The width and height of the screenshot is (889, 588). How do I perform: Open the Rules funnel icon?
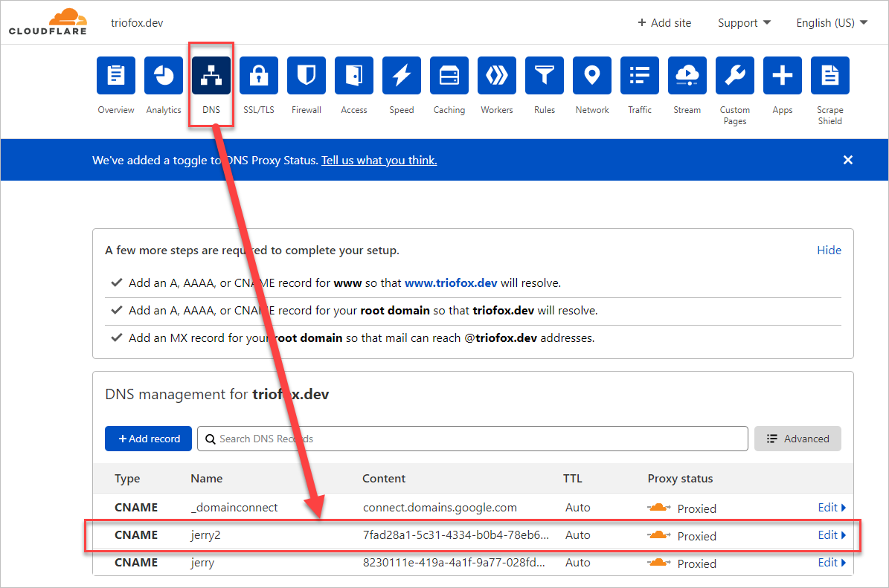(x=545, y=75)
